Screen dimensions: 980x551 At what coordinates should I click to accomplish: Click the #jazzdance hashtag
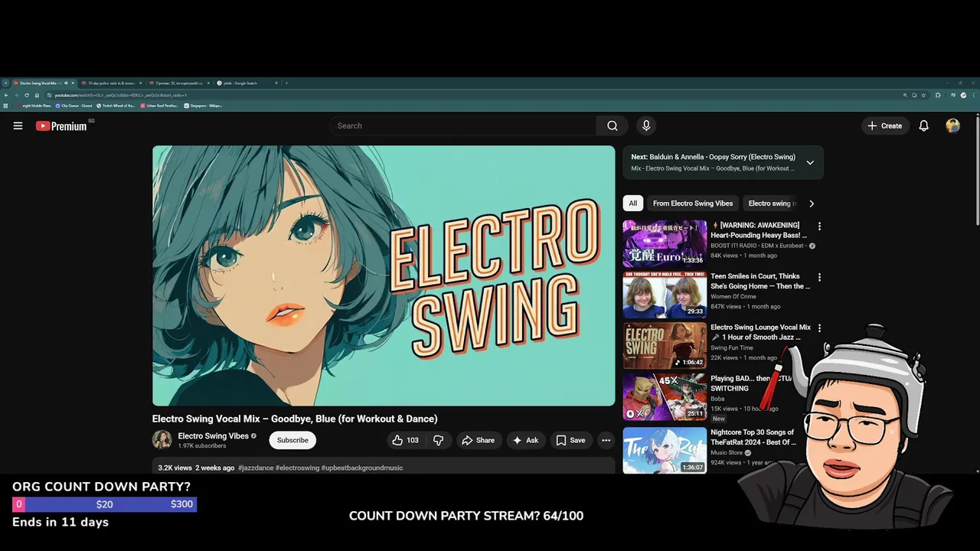(255, 468)
